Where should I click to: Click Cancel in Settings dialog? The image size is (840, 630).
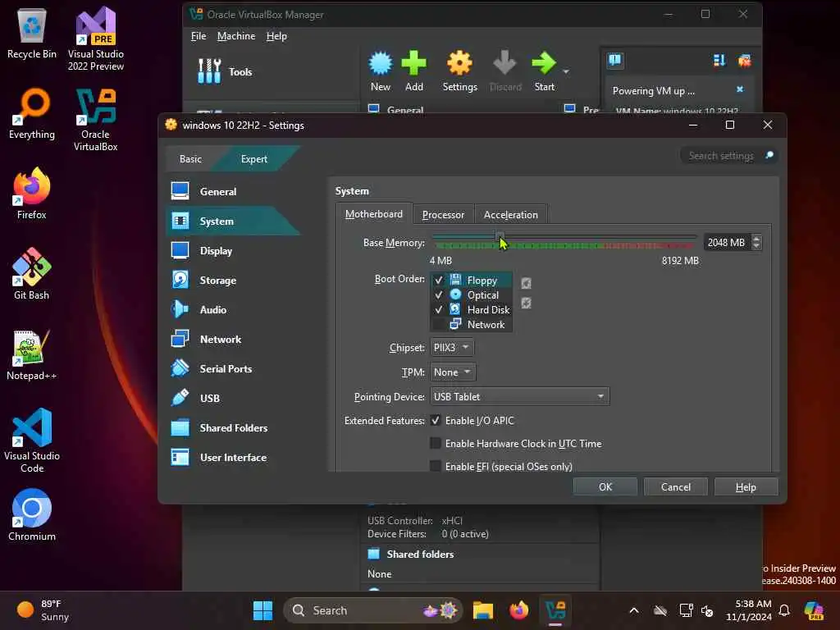[676, 486]
